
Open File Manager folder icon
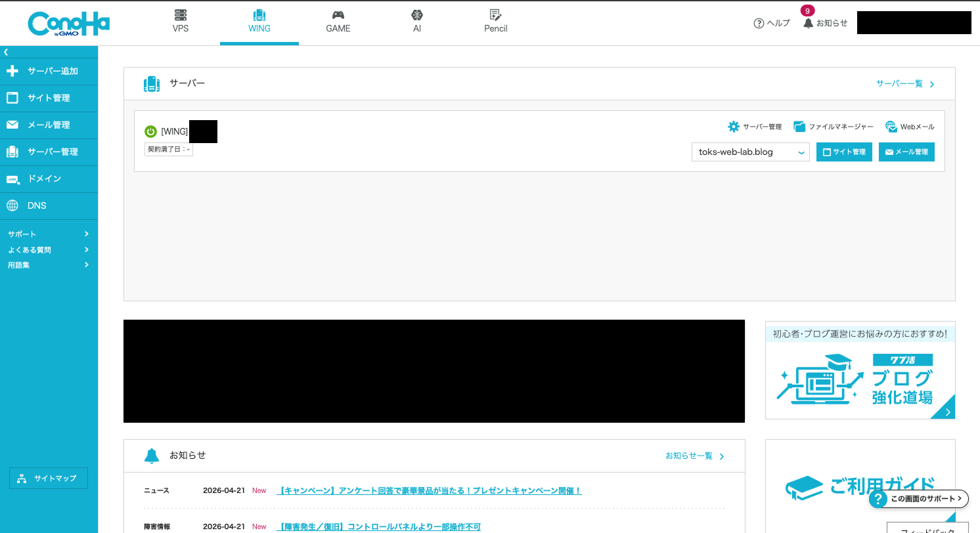click(799, 127)
